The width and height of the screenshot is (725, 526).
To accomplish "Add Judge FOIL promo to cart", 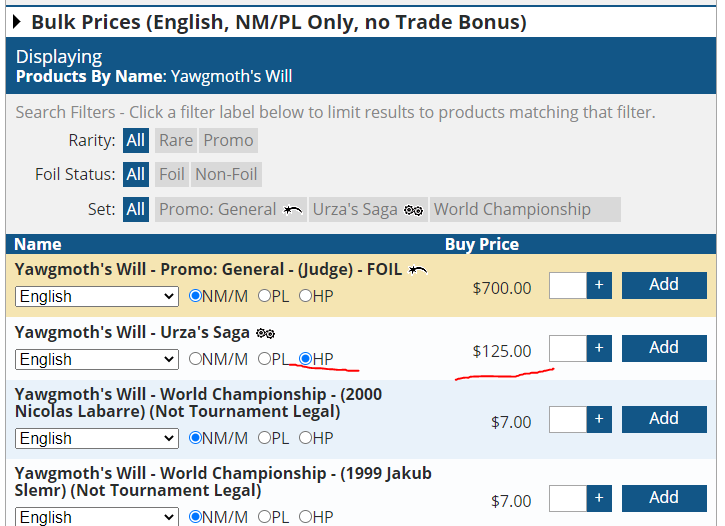I will click(x=664, y=285).
